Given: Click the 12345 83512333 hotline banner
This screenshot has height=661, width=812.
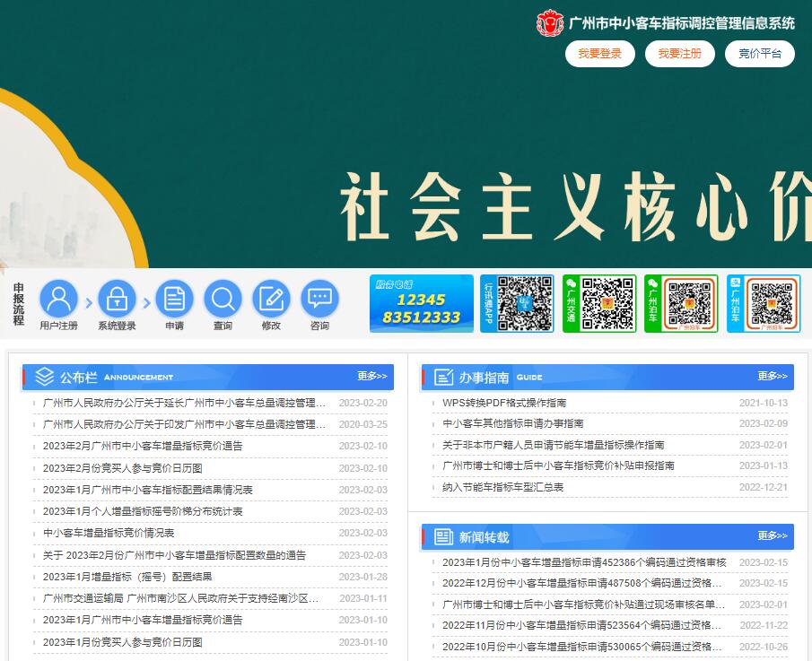Looking at the screenshot, I should click(x=421, y=304).
